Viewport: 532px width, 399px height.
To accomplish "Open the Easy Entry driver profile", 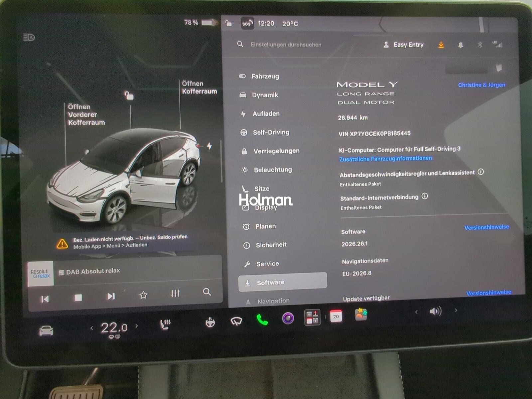I will [x=404, y=45].
